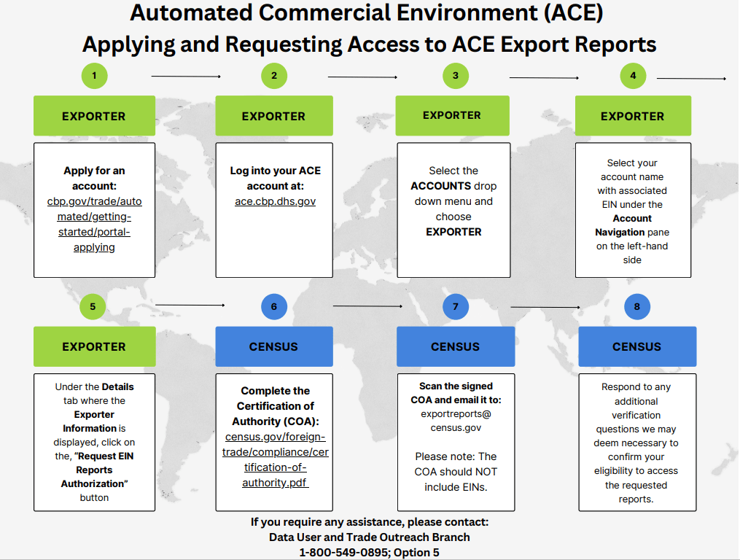
Task: Open the ace.cbp.dhs.gov login link
Action: coord(274,201)
